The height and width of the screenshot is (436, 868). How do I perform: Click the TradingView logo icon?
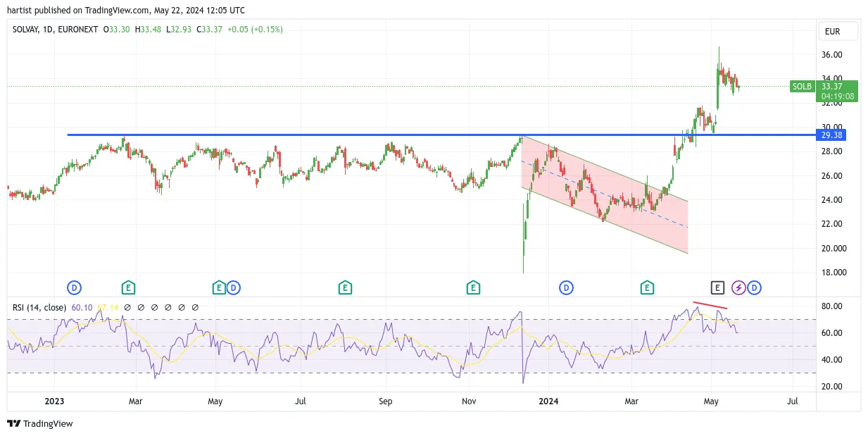click(x=13, y=423)
